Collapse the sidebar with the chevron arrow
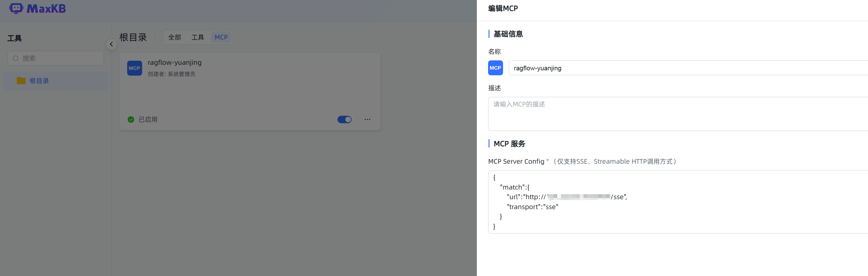 (x=112, y=44)
